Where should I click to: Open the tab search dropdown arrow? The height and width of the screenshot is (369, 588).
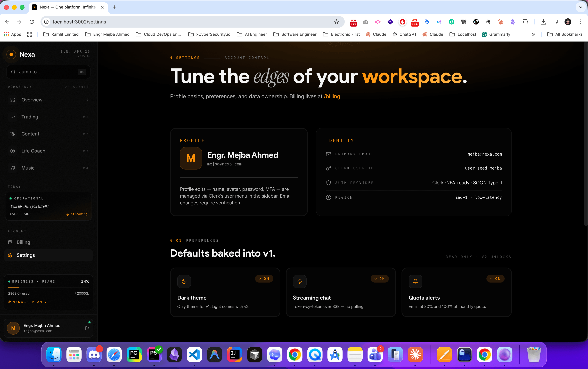pos(581,7)
